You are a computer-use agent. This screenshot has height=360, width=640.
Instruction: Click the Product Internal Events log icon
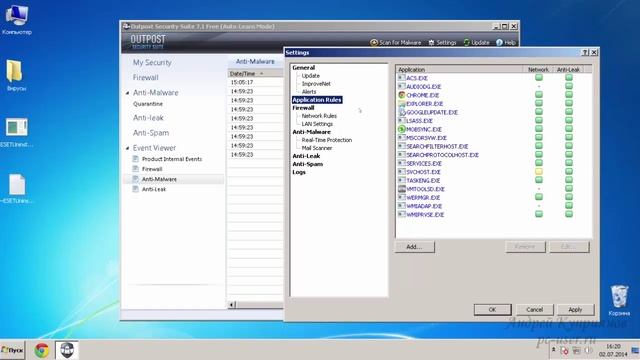pos(136,159)
